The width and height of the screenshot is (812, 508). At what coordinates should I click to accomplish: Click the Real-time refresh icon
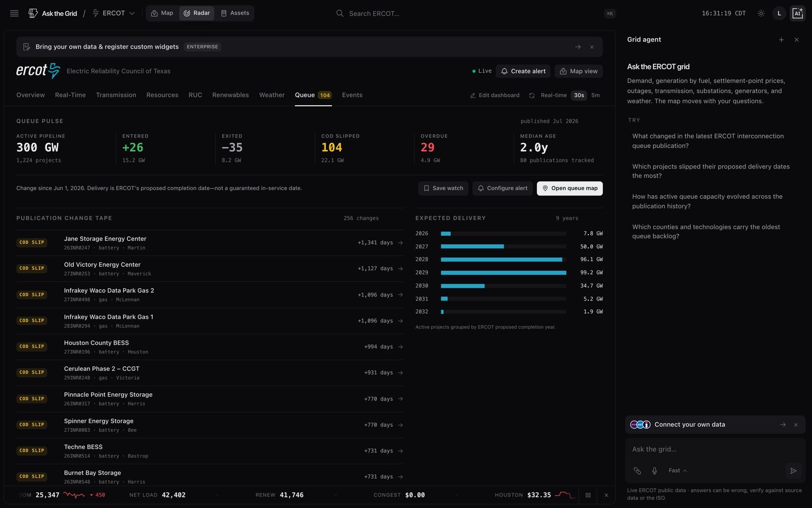[x=532, y=96]
